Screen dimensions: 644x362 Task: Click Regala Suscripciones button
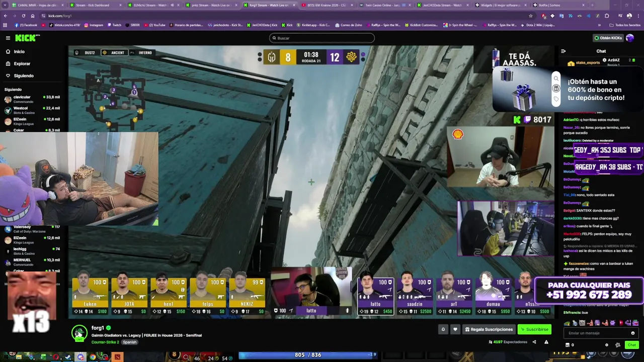(489, 329)
